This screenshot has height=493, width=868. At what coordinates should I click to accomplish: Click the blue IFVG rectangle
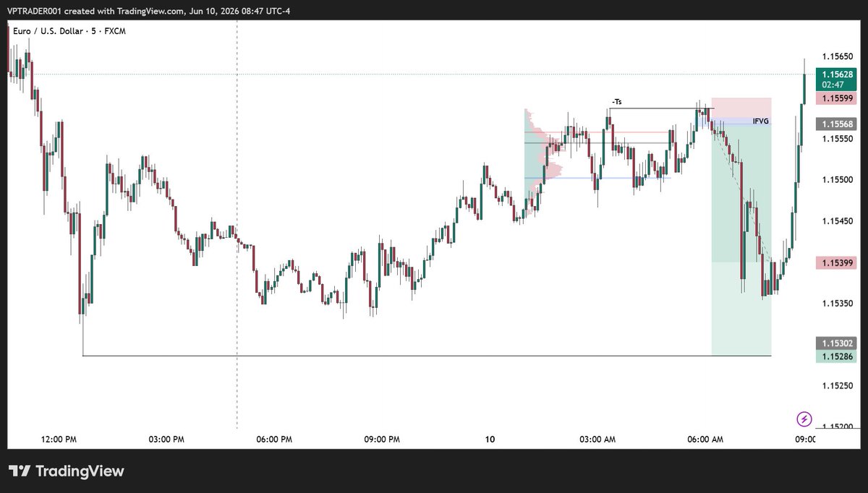[x=733, y=121]
